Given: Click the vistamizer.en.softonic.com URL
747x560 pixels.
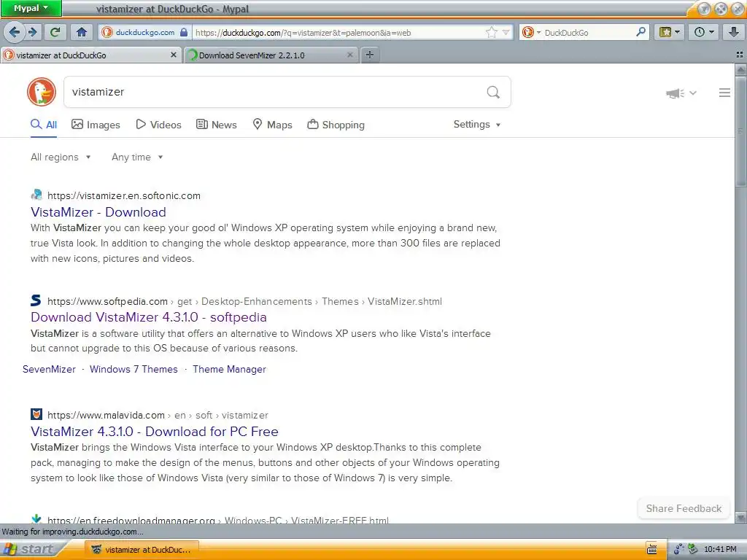Looking at the screenshot, I should (124, 195).
